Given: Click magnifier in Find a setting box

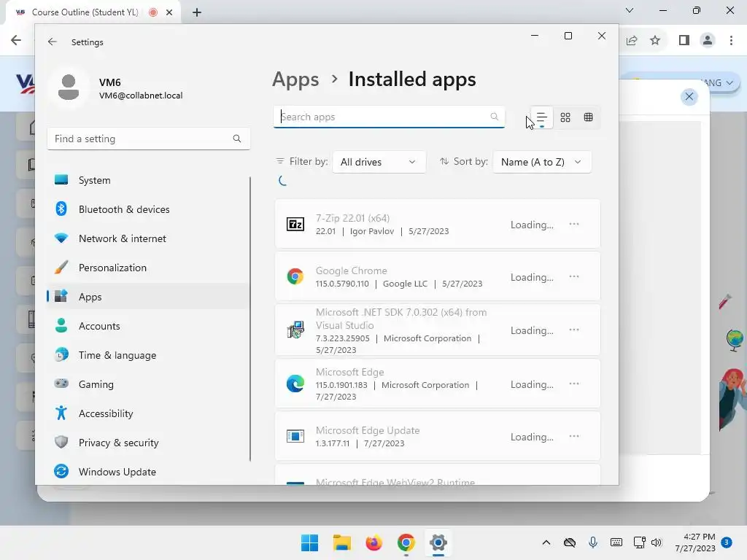Looking at the screenshot, I should coord(237,139).
